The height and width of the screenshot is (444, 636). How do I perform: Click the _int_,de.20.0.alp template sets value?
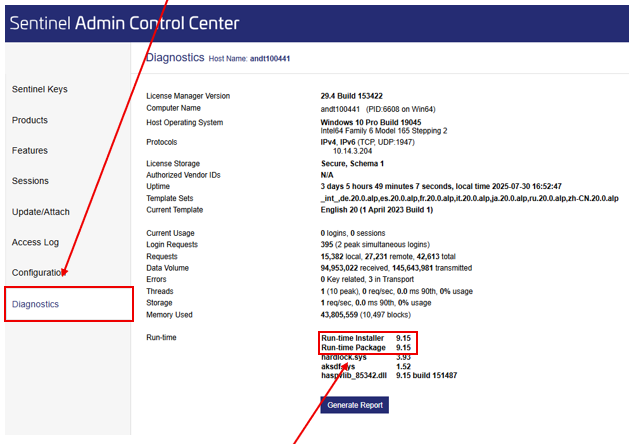469,198
